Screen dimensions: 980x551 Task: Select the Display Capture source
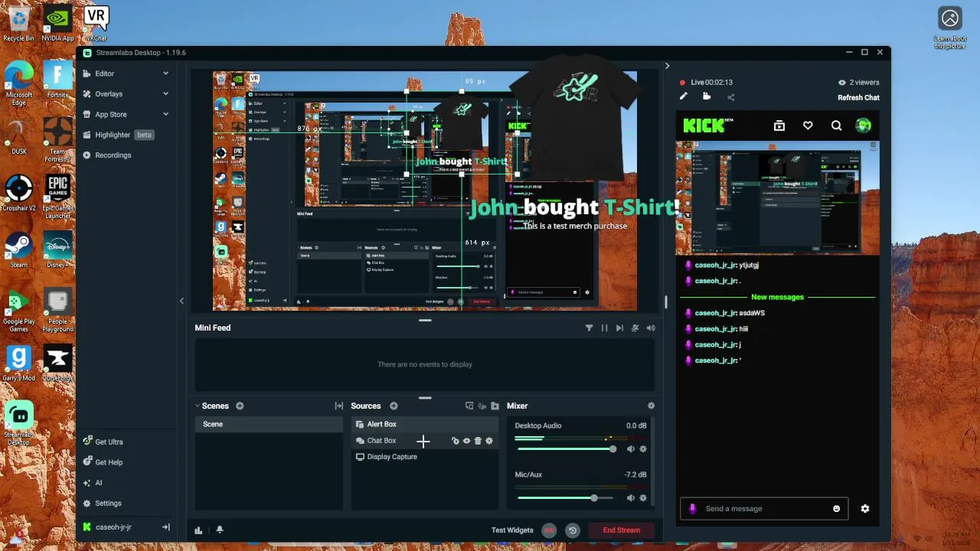pos(424,457)
